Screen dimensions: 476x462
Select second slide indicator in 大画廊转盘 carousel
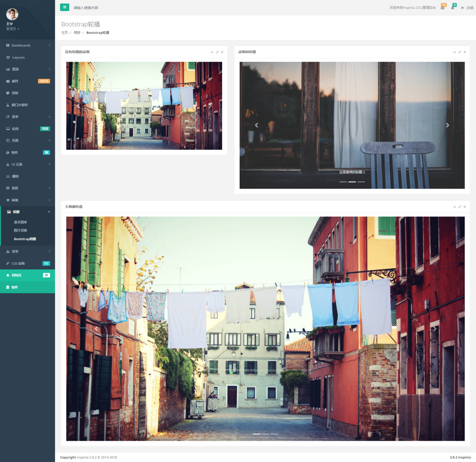(x=265, y=434)
